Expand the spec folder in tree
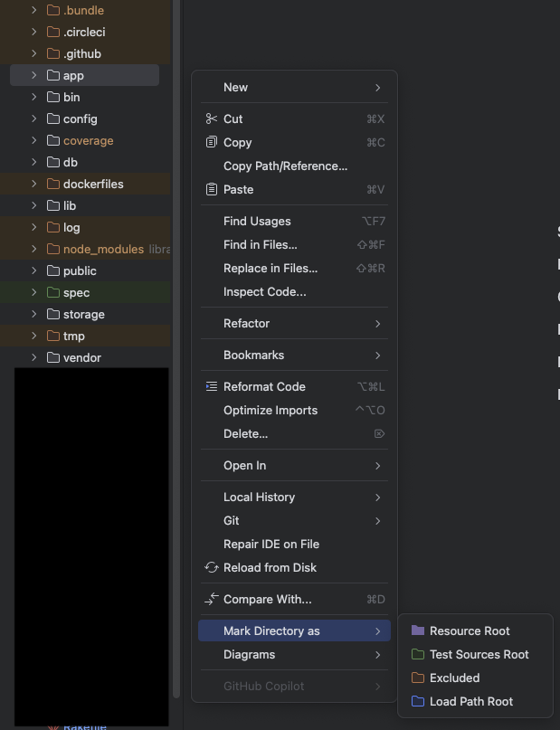 click(34, 292)
